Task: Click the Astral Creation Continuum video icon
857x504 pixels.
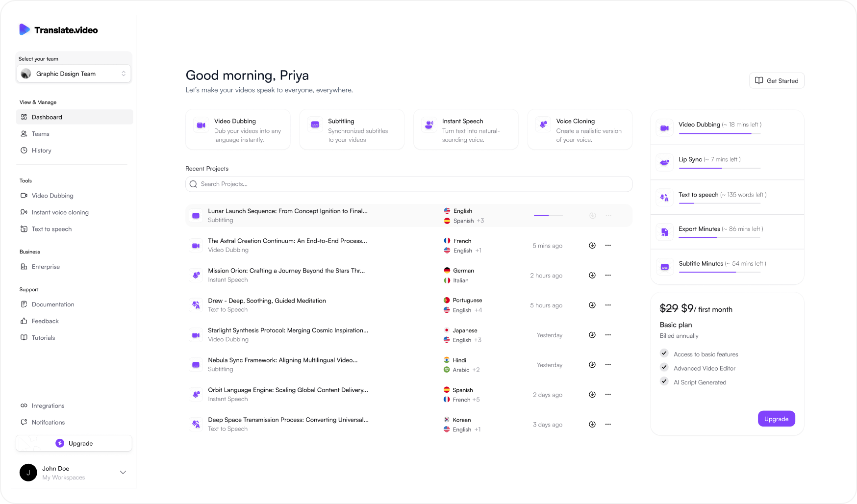Action: (196, 246)
